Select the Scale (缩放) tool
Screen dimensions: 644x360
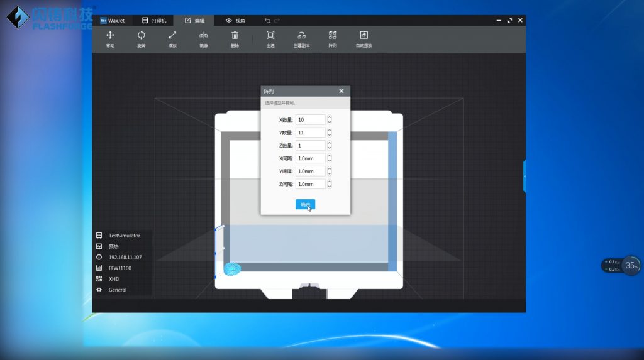click(x=172, y=39)
